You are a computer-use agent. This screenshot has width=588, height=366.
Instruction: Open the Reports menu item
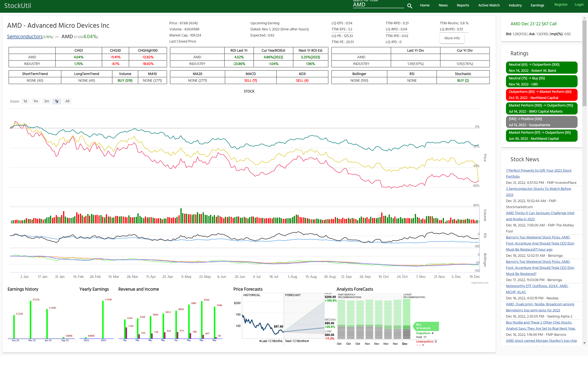coord(463,5)
